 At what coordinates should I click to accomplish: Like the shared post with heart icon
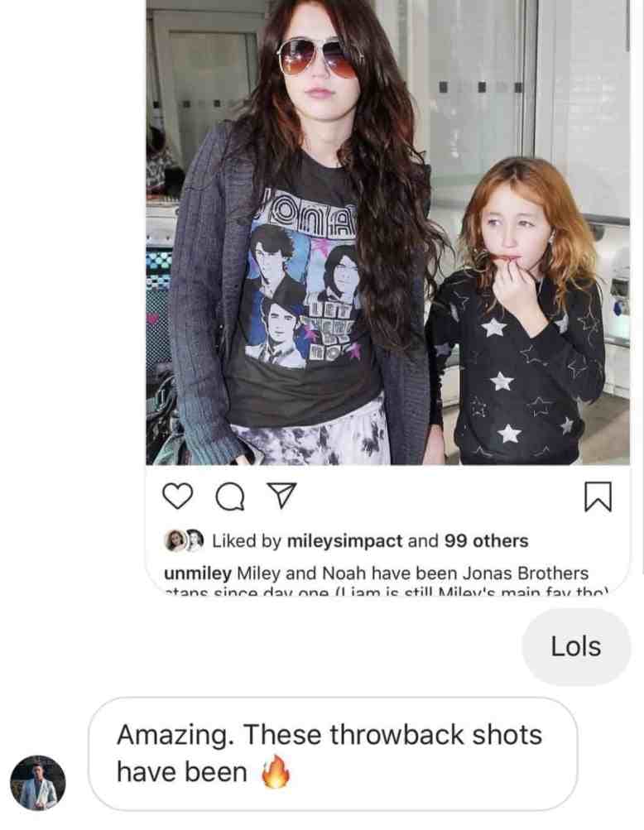pos(177,496)
